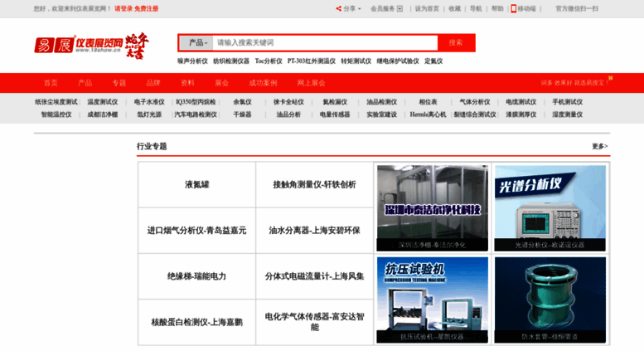The image size is (644, 351).
Task: Click the 手机测试仪 category link
Action: coord(567,102)
